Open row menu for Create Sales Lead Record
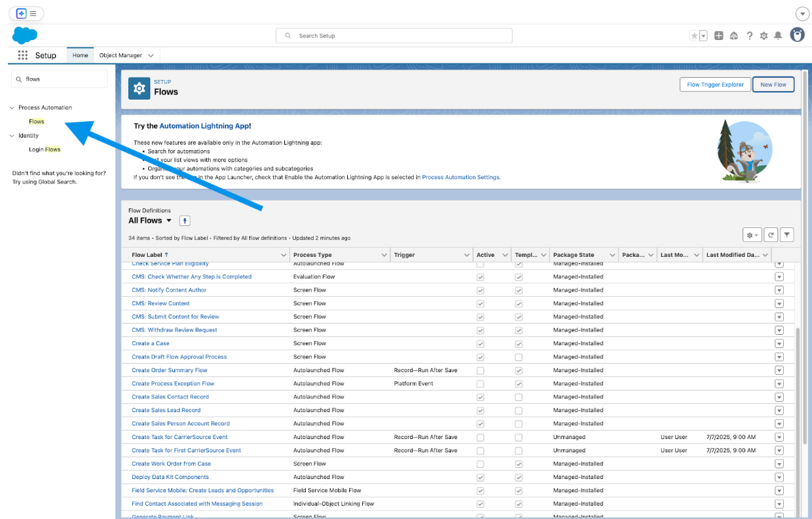The height and width of the screenshot is (519, 812). [779, 410]
